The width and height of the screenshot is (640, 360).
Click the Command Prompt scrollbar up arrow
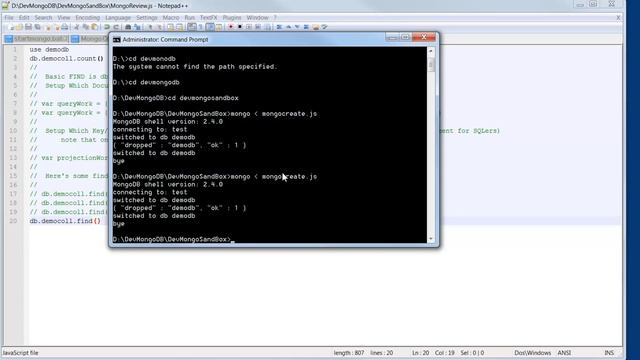431,51
